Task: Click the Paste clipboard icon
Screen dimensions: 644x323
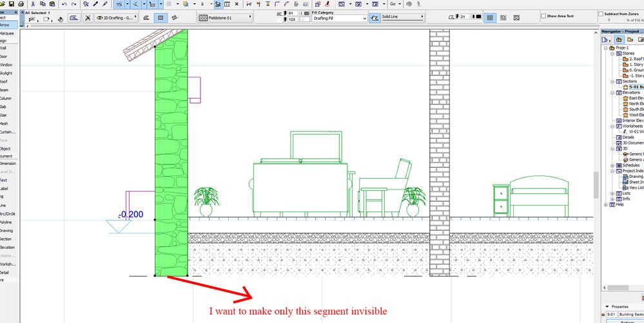Action: pos(52,4)
